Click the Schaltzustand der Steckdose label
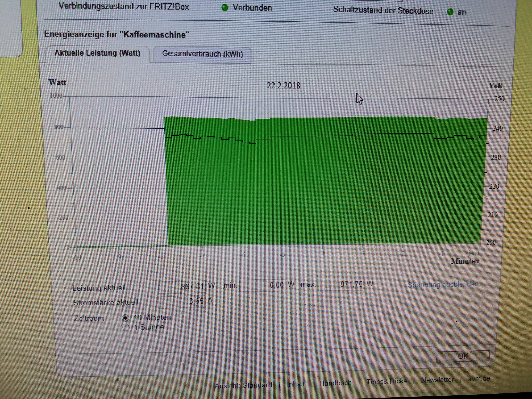This screenshot has width=532, height=399. [383, 10]
